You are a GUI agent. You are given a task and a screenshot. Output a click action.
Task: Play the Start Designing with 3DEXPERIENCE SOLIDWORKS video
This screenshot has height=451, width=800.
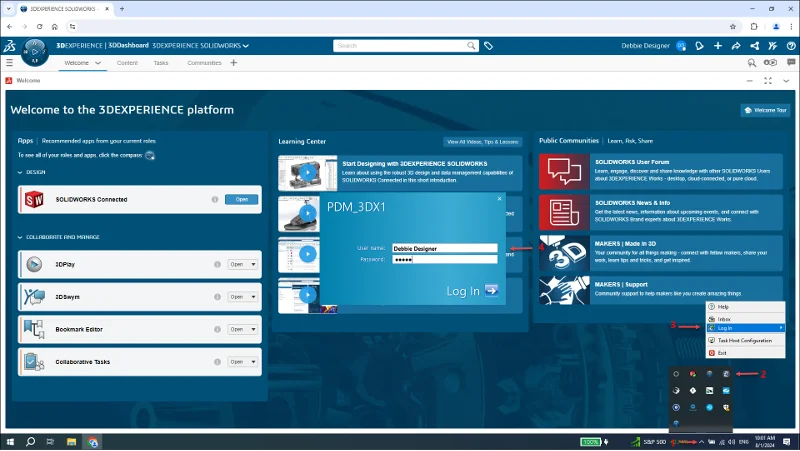308,172
